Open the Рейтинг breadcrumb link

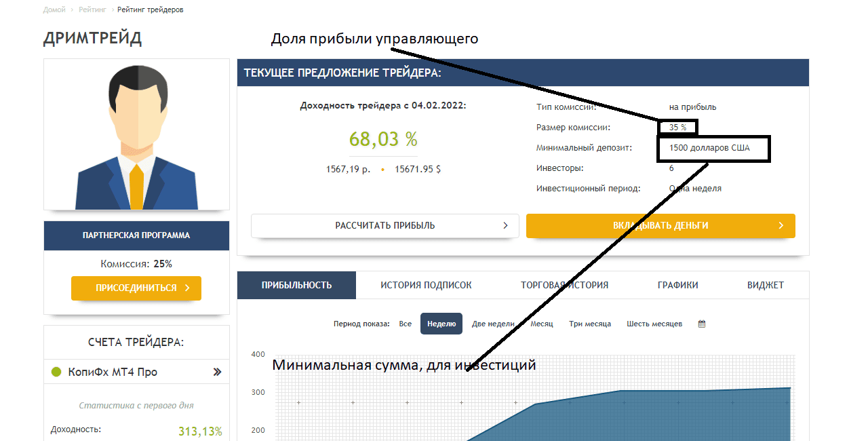[x=91, y=10]
